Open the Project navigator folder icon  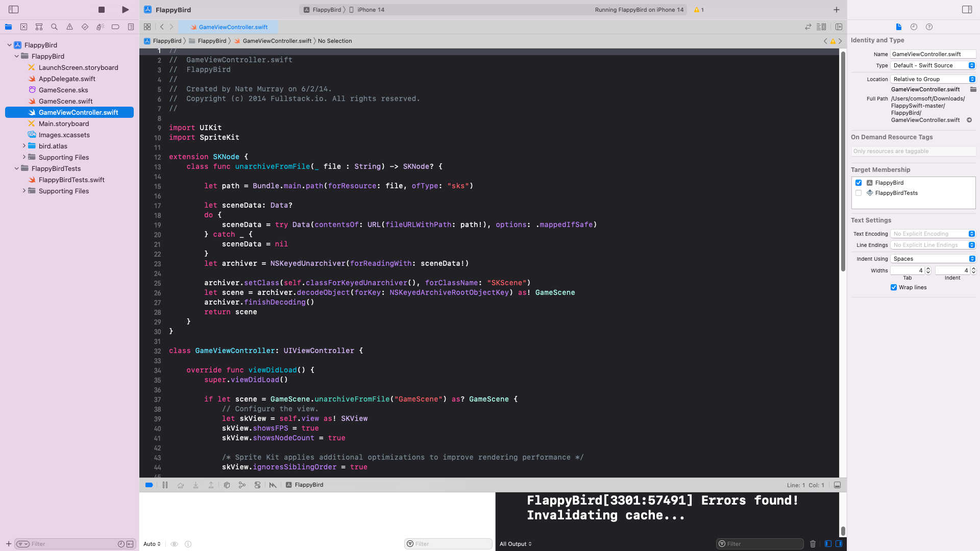point(9,27)
